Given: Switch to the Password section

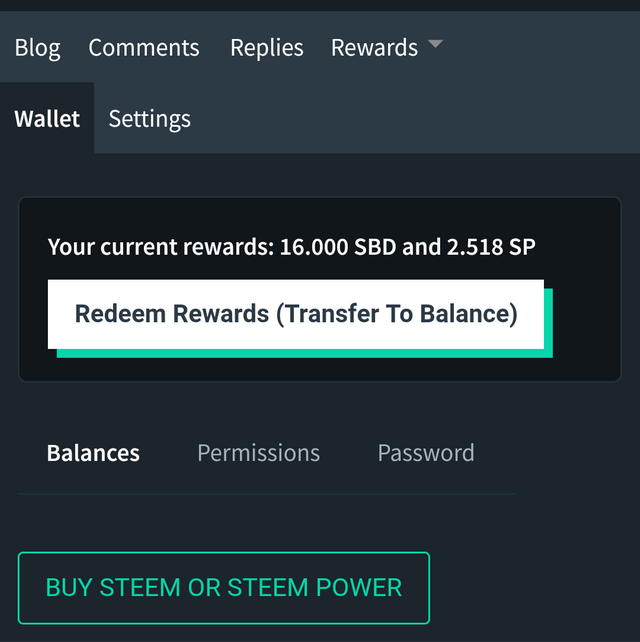Looking at the screenshot, I should (x=425, y=453).
